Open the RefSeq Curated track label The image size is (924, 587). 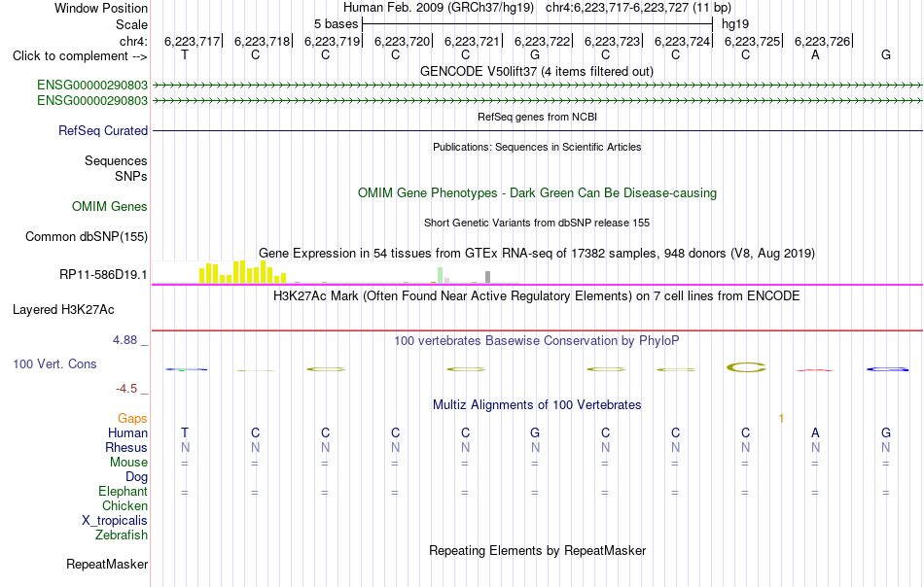[x=103, y=130]
